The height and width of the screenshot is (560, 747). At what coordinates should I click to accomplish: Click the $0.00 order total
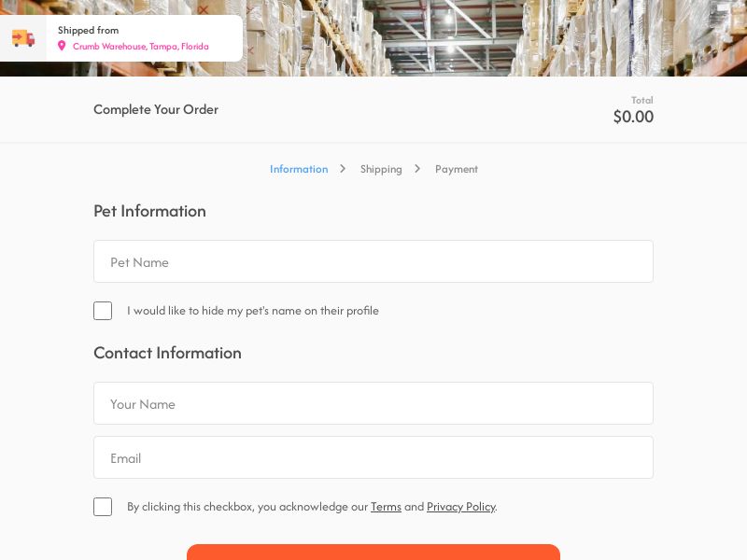click(633, 117)
